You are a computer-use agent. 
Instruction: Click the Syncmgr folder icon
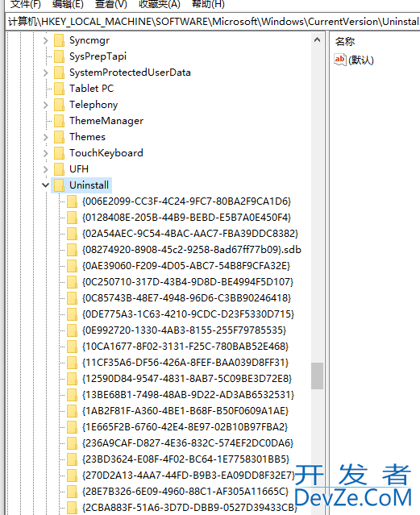click(59, 40)
